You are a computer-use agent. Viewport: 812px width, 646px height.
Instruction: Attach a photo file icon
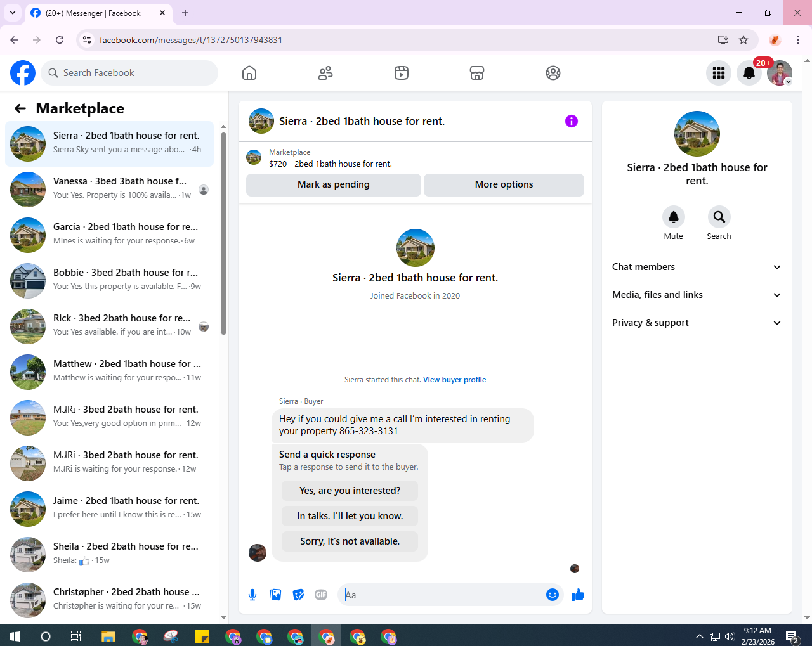click(275, 595)
